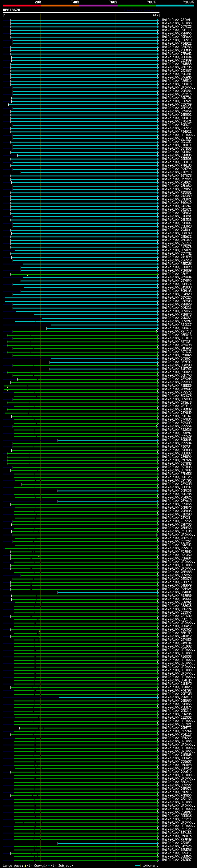The height and width of the screenshot is (868, 197).
Task: Select label UniRef100_Q6K5G8
Action: [x=176, y=220]
